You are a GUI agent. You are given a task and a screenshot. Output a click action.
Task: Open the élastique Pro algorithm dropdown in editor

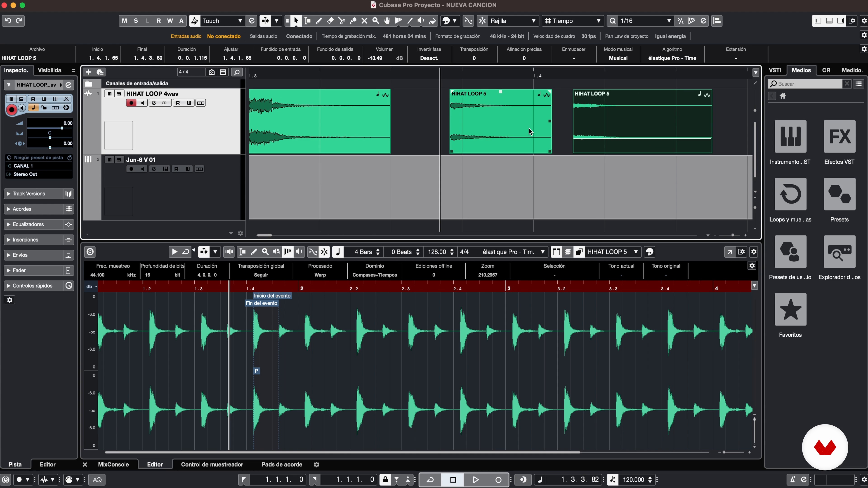[513, 252]
